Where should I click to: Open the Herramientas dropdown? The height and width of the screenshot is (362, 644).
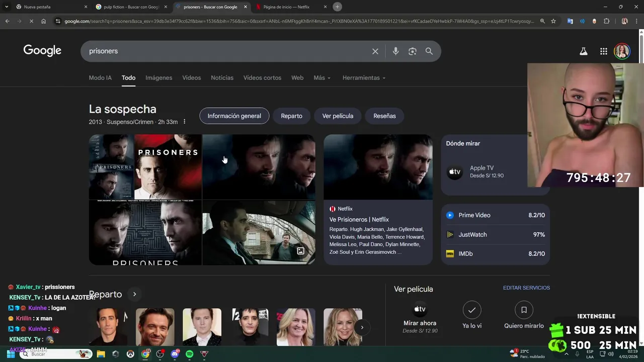[364, 78]
